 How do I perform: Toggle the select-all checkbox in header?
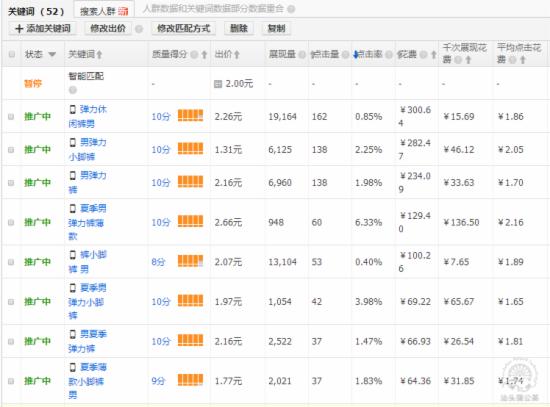[12, 54]
